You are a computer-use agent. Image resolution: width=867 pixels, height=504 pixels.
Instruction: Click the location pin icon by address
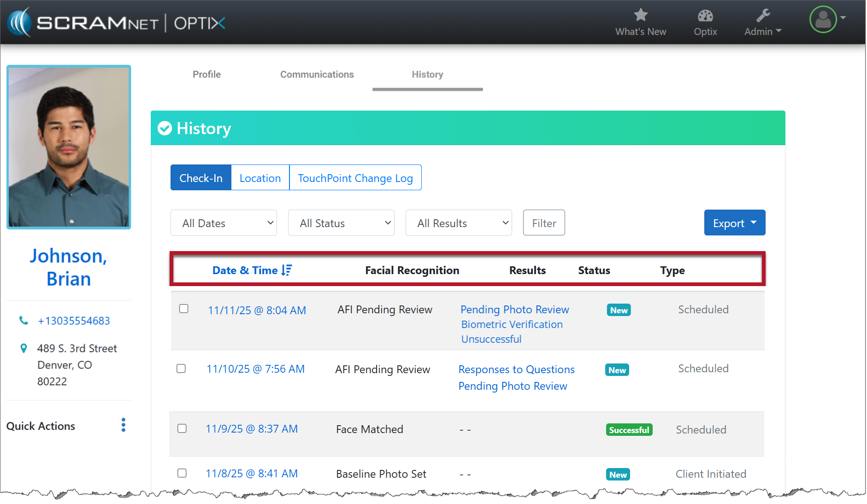coord(24,348)
